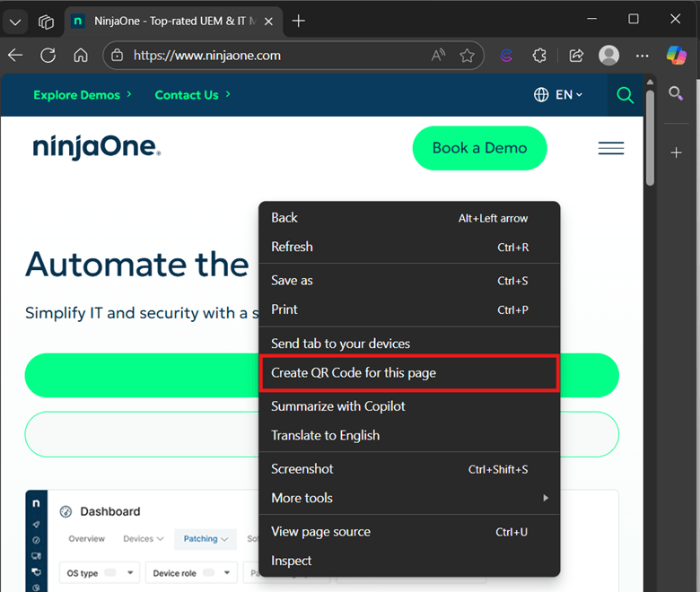Launch Copilot from the toolbar icon
Image resolution: width=700 pixels, height=592 pixels.
pyautogui.click(x=677, y=56)
